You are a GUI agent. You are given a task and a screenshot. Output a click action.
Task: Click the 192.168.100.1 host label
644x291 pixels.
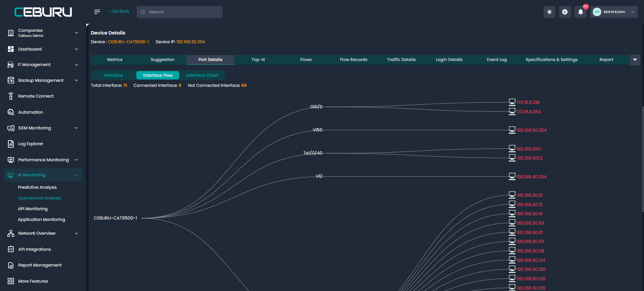tap(529, 149)
